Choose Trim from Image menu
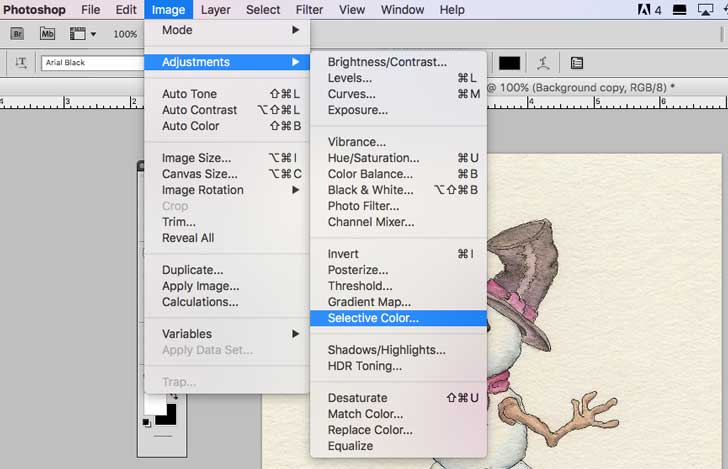This screenshot has height=469, width=728. (x=227, y=222)
